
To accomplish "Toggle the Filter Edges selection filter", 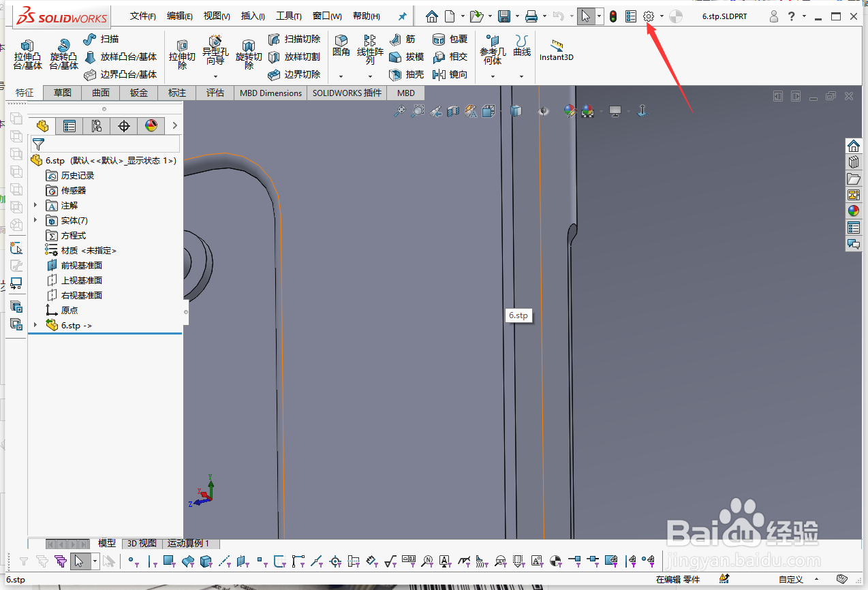I will point(151,561).
